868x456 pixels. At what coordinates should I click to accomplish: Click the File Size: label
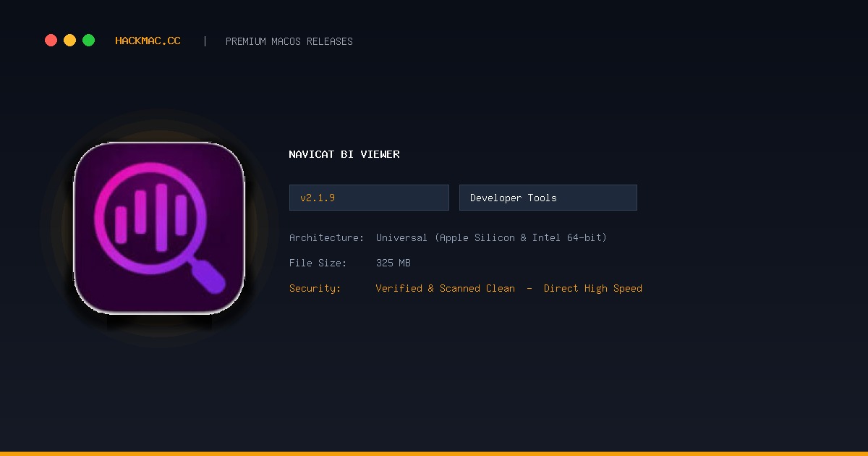pyautogui.click(x=318, y=263)
